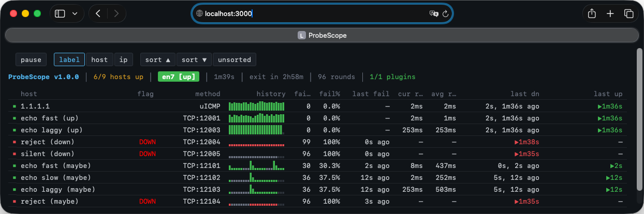Switch display mode to label

(x=69, y=60)
